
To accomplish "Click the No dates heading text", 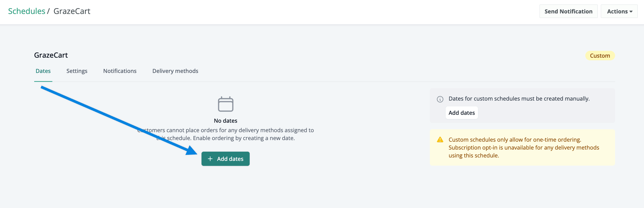I will 225,121.
